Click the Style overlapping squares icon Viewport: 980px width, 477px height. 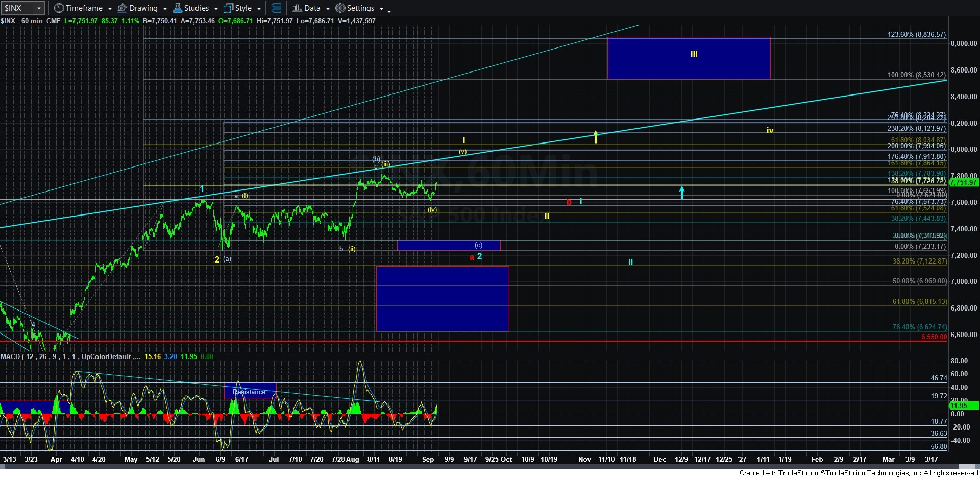(228, 8)
